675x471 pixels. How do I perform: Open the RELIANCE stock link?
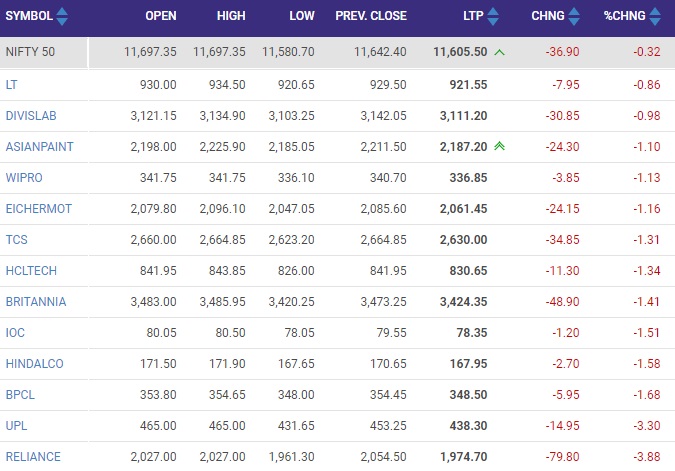pyautogui.click(x=33, y=457)
